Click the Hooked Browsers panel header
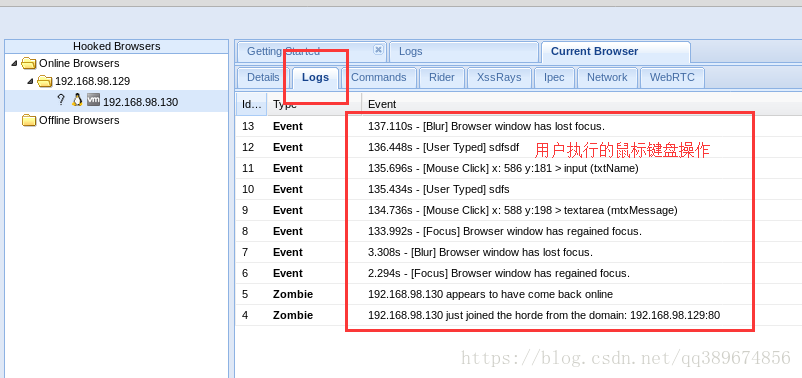 click(117, 46)
